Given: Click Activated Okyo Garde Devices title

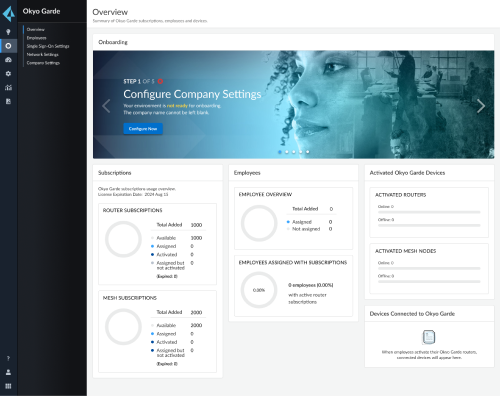Looking at the screenshot, I should [407, 173].
